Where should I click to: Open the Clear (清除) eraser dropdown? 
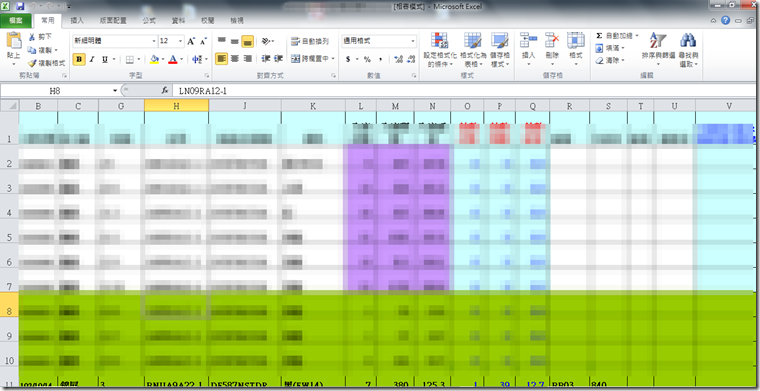point(610,61)
